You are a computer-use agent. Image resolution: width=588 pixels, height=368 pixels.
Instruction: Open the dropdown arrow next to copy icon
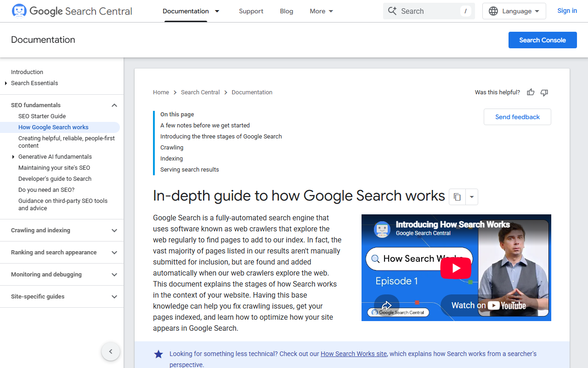472,197
